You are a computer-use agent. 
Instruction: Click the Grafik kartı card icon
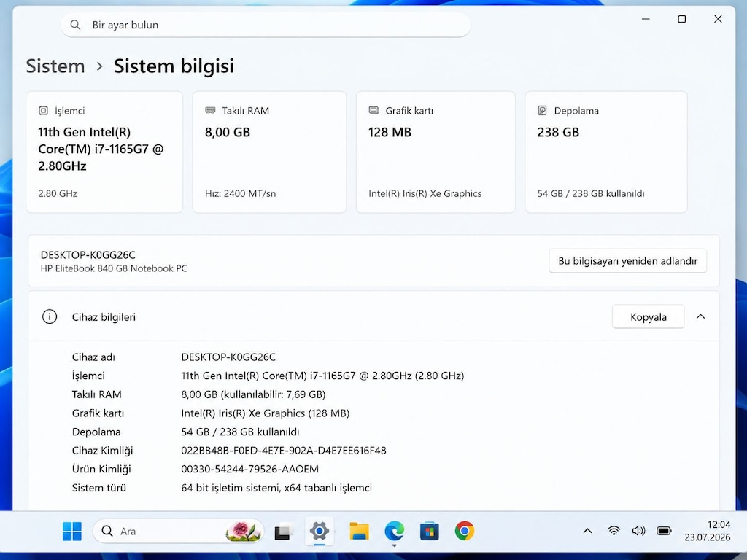[x=374, y=111]
